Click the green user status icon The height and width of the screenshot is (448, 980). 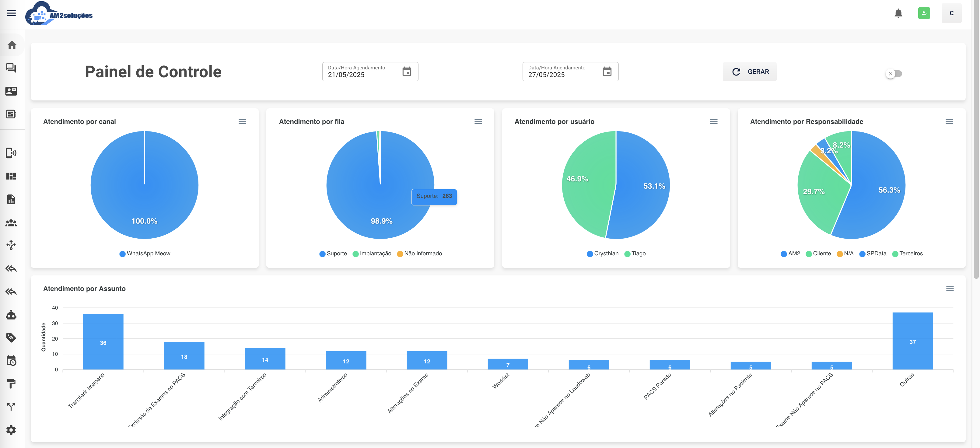point(924,13)
